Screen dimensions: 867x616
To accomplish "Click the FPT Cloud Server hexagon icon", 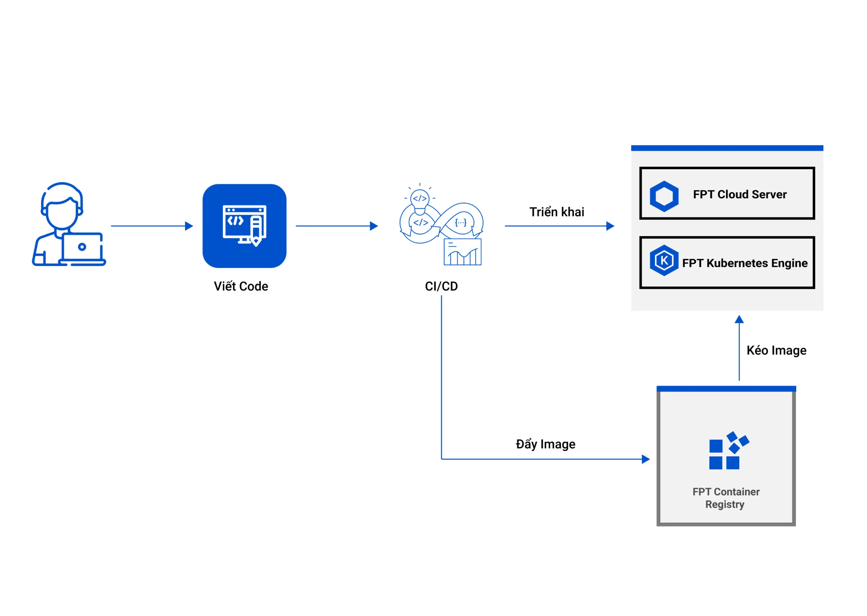I will (664, 196).
